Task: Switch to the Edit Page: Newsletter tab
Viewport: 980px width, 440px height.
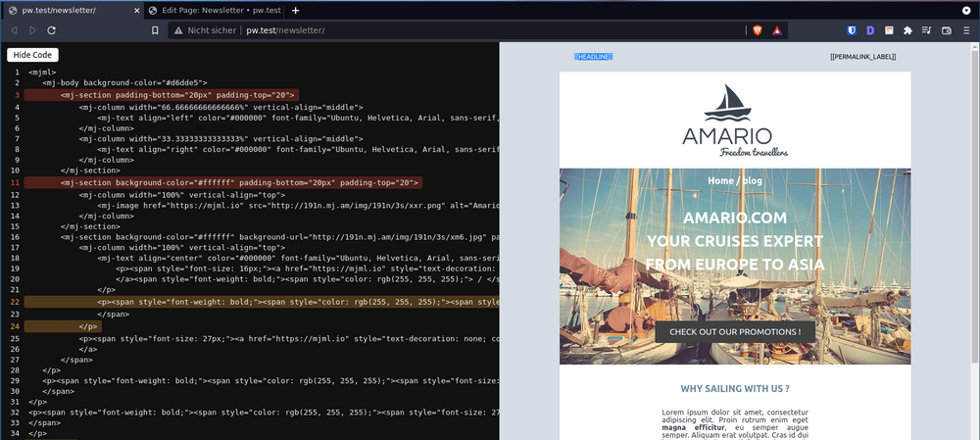Action: click(x=211, y=10)
